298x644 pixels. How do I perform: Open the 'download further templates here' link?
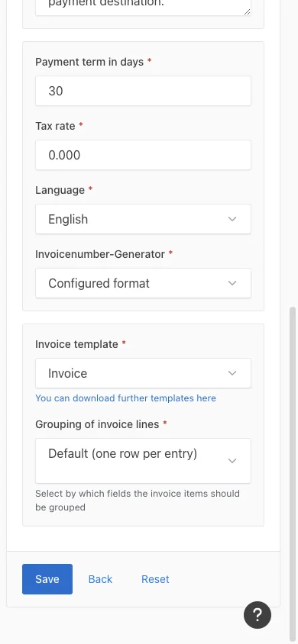[x=125, y=398]
